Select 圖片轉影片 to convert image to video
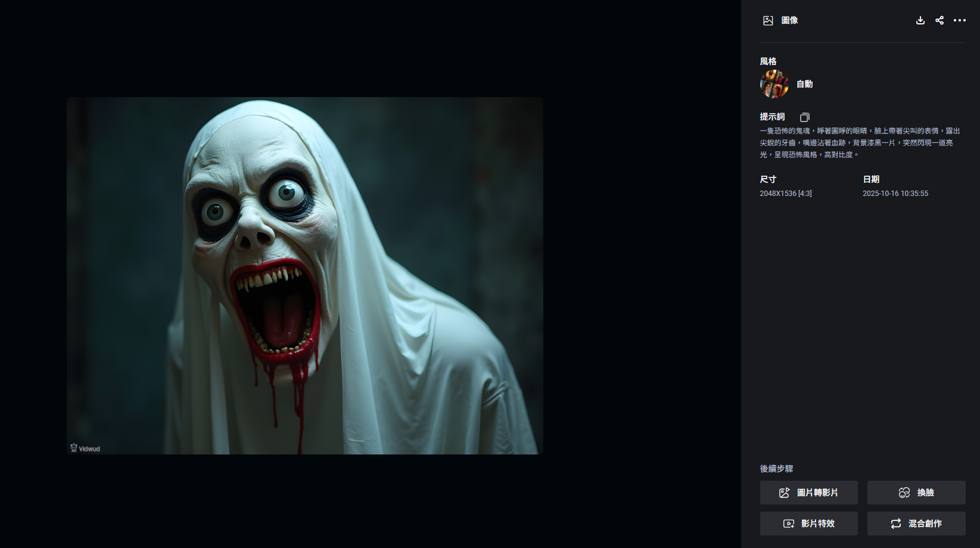Image resolution: width=980 pixels, height=548 pixels. 808,493
